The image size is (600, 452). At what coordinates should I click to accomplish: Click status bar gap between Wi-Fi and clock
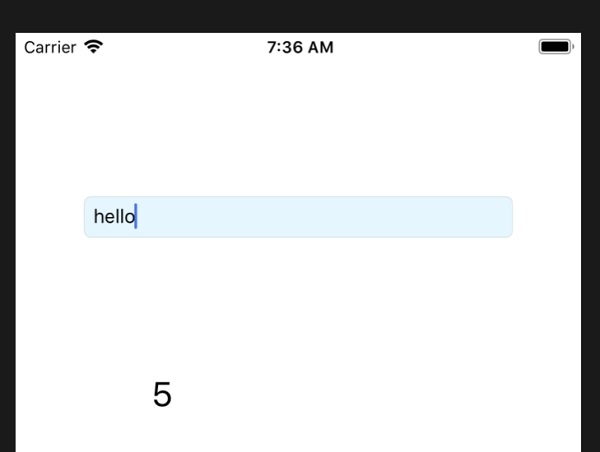[x=190, y=48]
